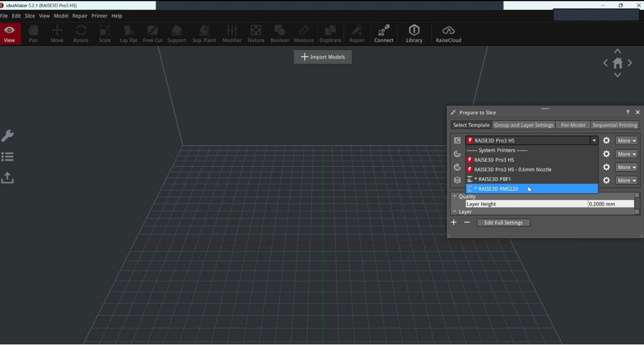The height and width of the screenshot is (345, 644).
Task: Open the Printer menu
Action: tap(99, 16)
